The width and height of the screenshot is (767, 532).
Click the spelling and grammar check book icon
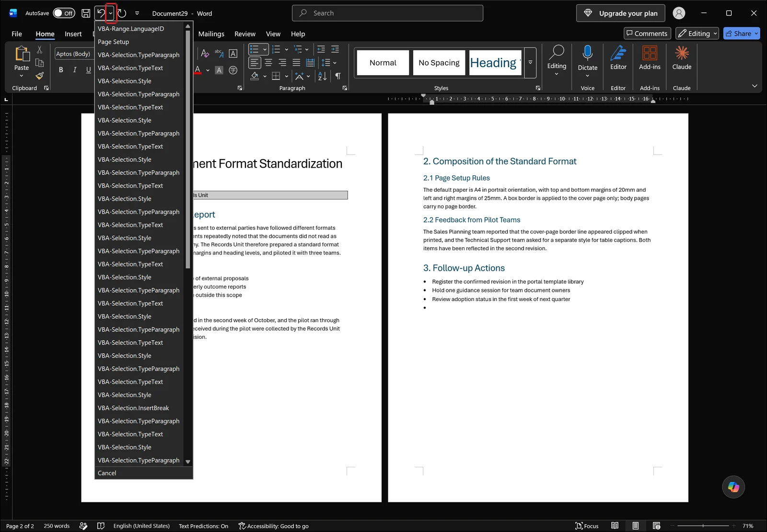[101, 526]
